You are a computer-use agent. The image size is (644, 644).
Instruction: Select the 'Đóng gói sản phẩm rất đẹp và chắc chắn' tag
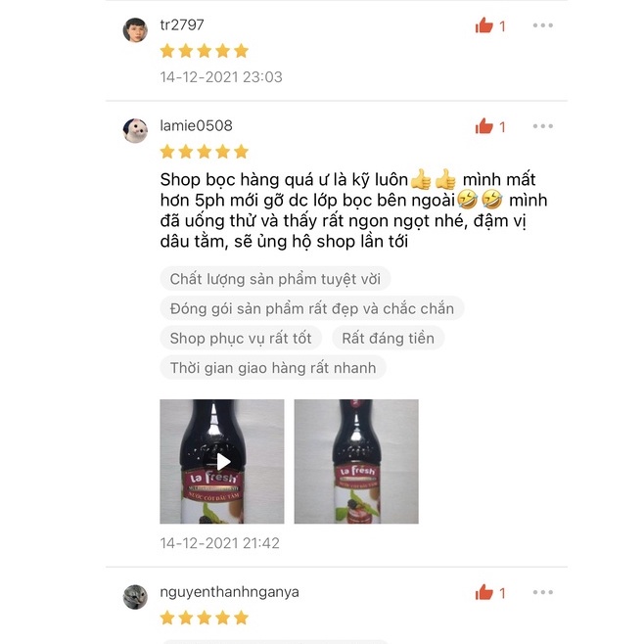312,308
